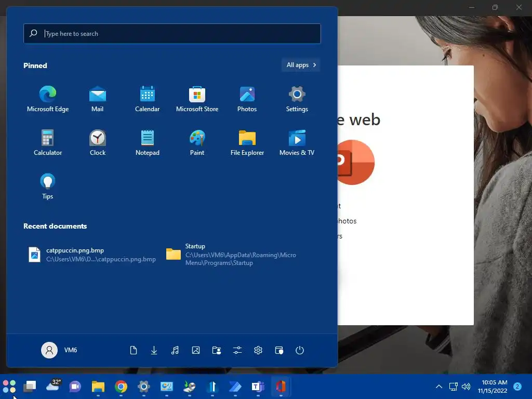The height and width of the screenshot is (399, 532).
Task: Open Microsoft Store from pinned apps
Action: point(197,99)
